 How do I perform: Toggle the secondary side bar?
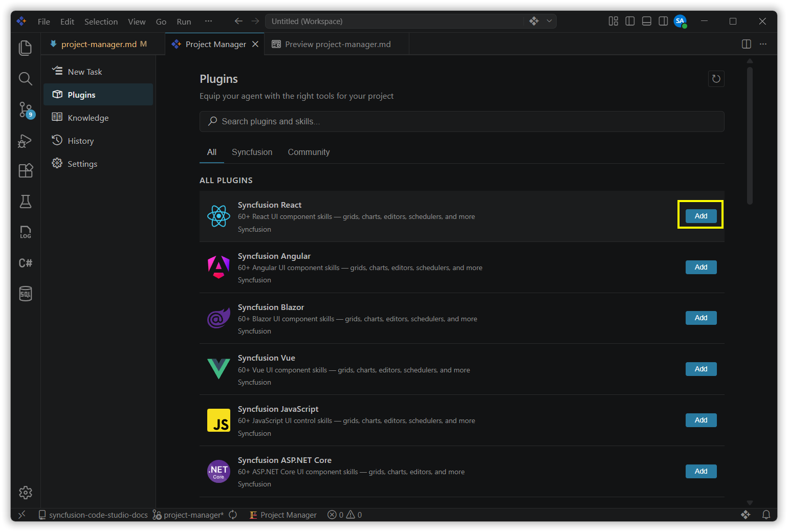pyautogui.click(x=663, y=21)
